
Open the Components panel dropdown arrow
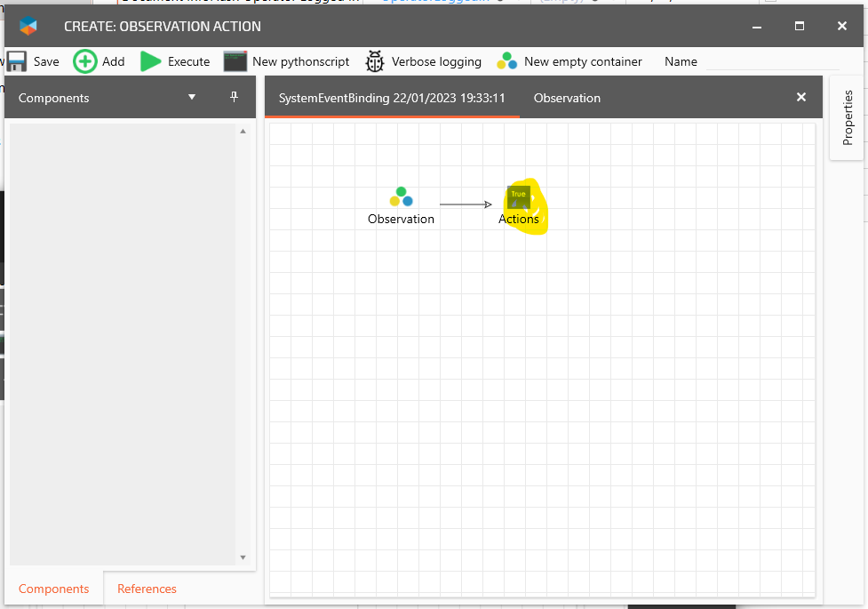(x=192, y=97)
